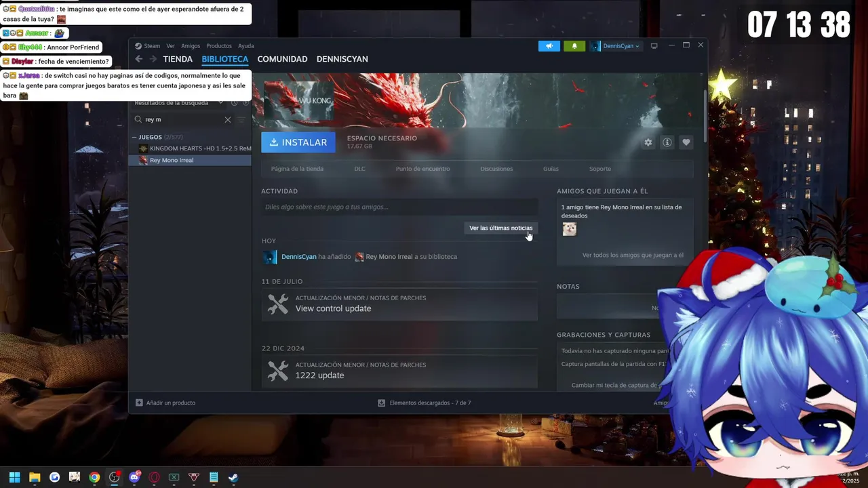Open Xbox app from taskbar

point(174,477)
